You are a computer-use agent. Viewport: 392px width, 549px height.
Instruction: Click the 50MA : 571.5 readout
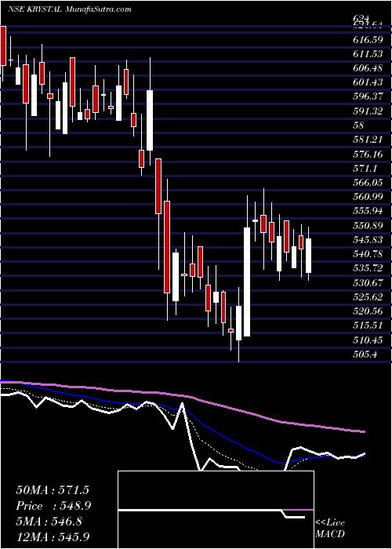[53, 490]
